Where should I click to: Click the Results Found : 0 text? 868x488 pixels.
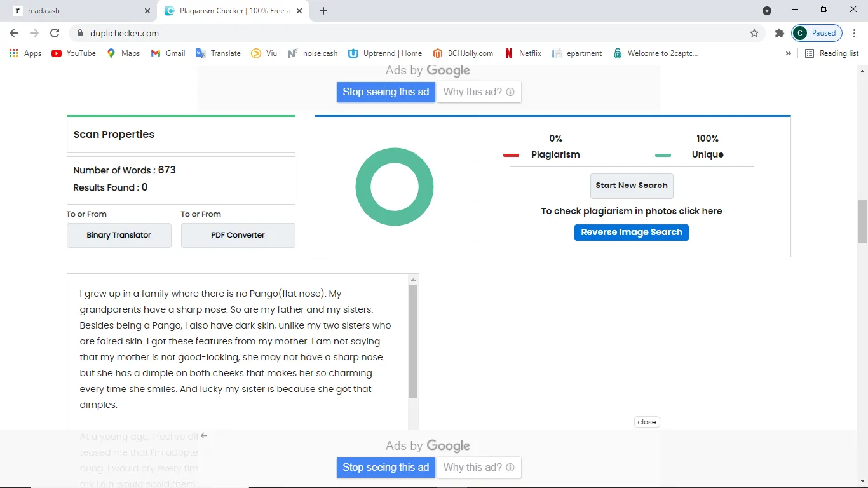point(111,187)
